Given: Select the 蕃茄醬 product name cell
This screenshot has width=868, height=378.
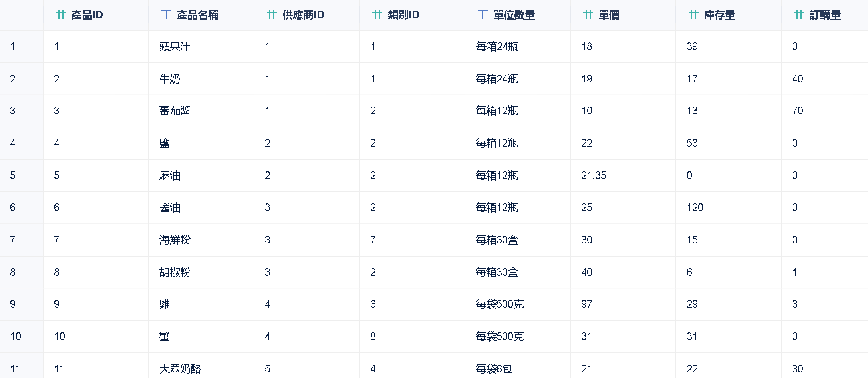Looking at the screenshot, I should tap(175, 111).
